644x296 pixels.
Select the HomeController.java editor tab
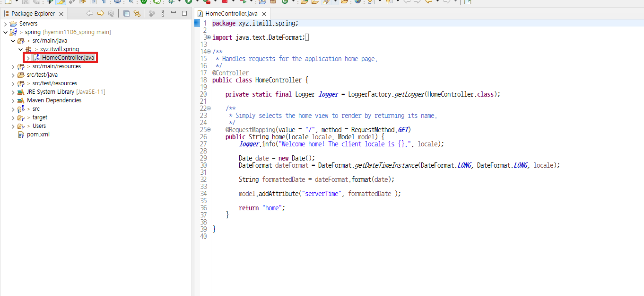231,14
